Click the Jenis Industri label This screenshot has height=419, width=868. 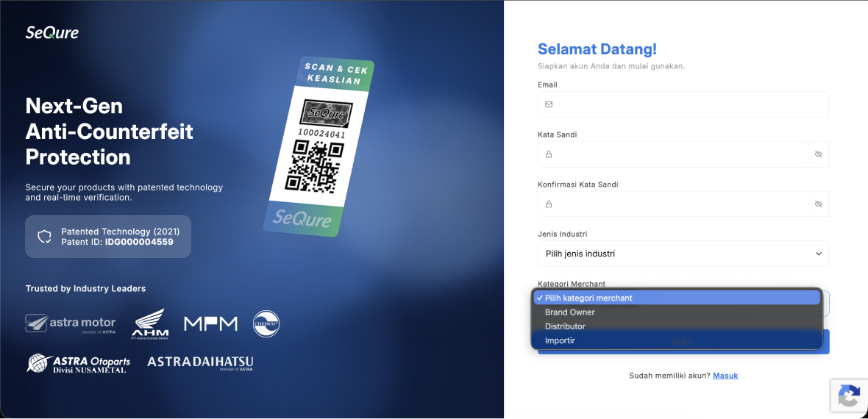pyautogui.click(x=562, y=234)
